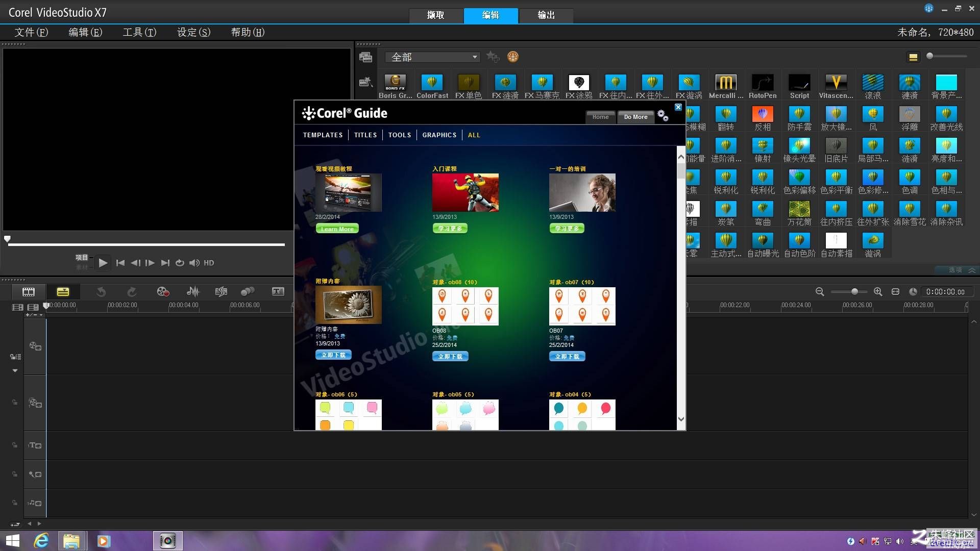Toggle ripple editing lock beside video track
This screenshot has width=980, height=551.
pyautogui.click(x=15, y=357)
